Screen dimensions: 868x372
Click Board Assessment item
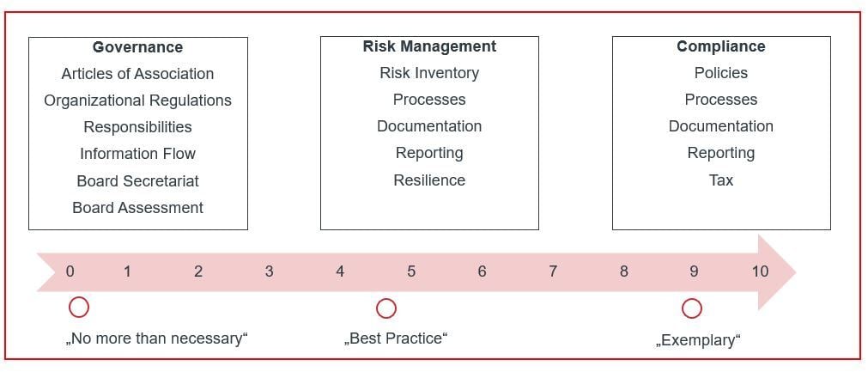point(137,208)
